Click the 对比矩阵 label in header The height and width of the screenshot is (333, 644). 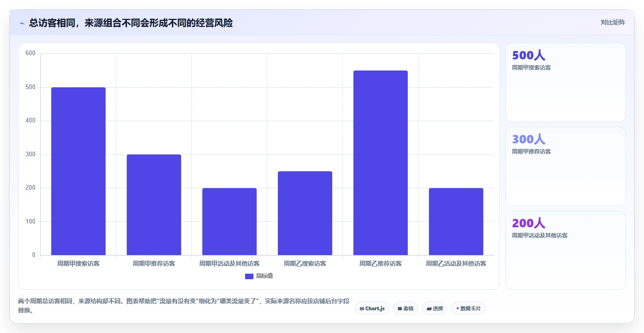612,22
